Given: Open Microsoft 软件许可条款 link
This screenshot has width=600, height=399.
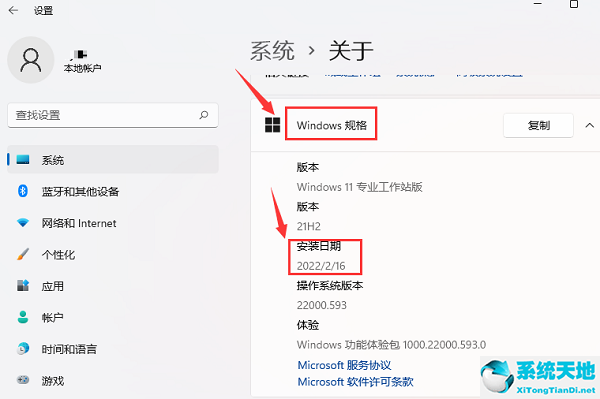Looking at the screenshot, I should pyautogui.click(x=355, y=381).
